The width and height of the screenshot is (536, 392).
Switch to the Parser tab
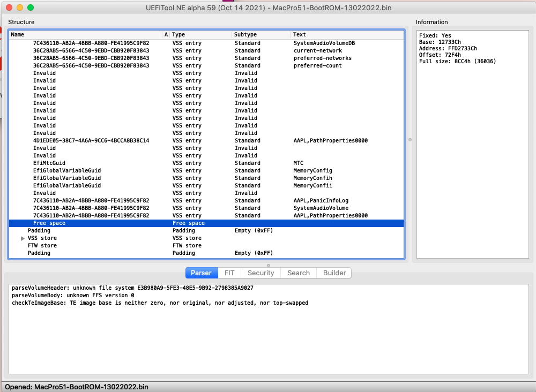[x=202, y=273]
